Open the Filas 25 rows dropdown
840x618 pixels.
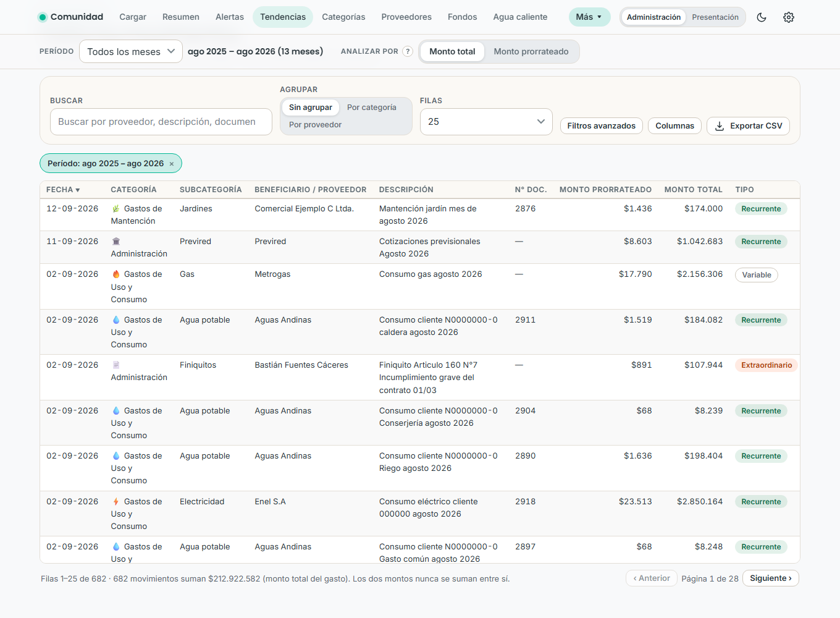(x=486, y=122)
